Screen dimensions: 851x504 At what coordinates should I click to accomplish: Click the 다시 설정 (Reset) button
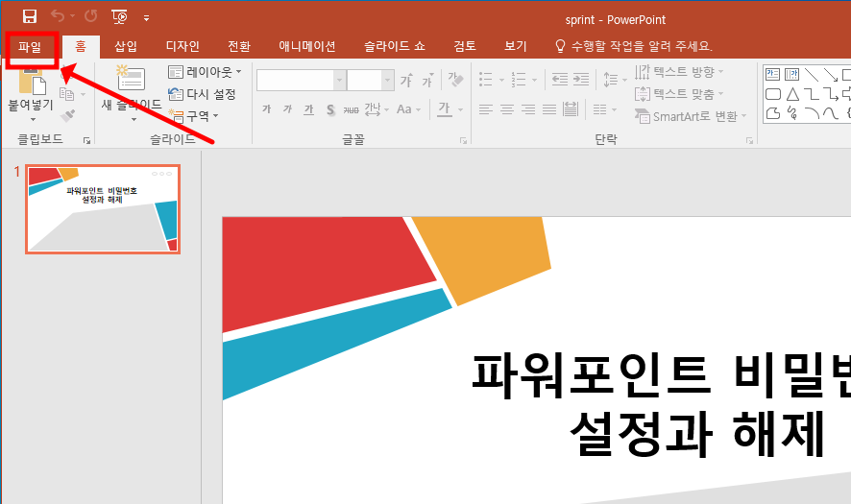point(202,94)
